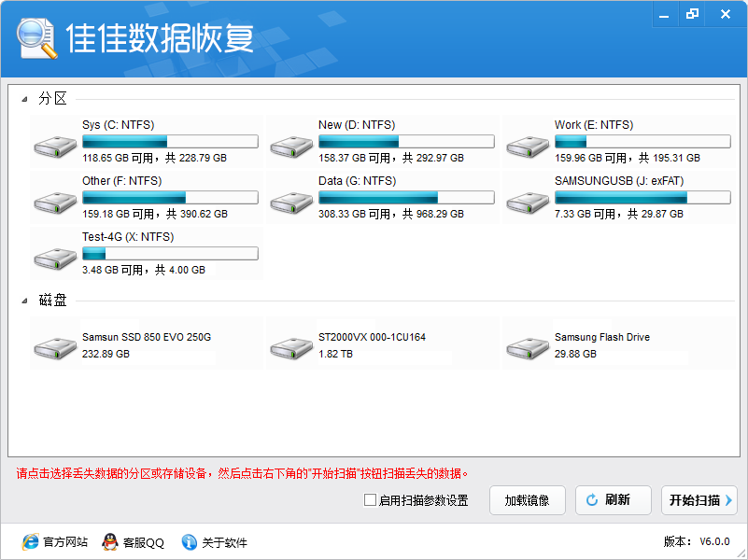Collapse the 磁盘 section
This screenshot has height=560, width=748.
[x=24, y=301]
